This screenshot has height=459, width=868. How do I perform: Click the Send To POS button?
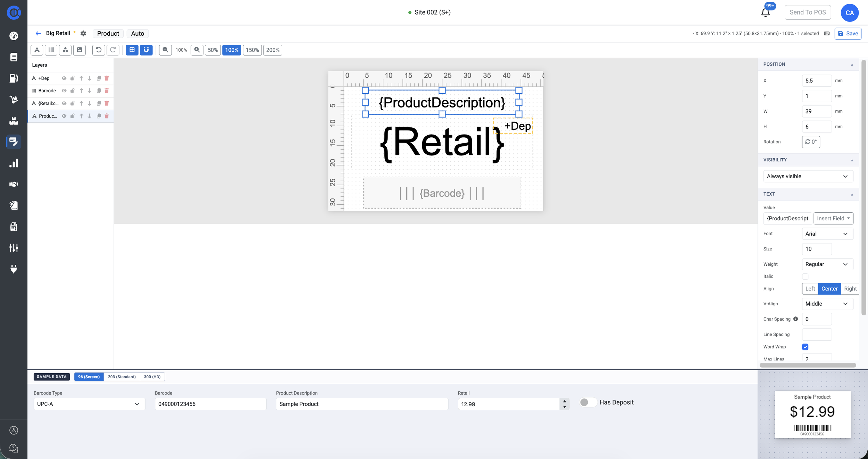click(808, 12)
